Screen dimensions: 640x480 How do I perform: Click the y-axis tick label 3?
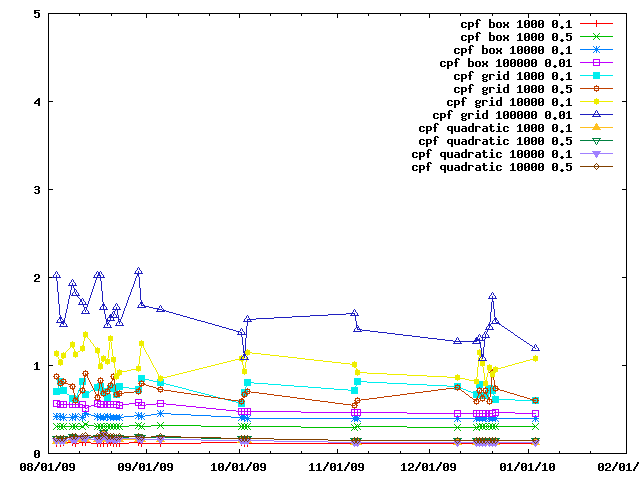[36, 190]
